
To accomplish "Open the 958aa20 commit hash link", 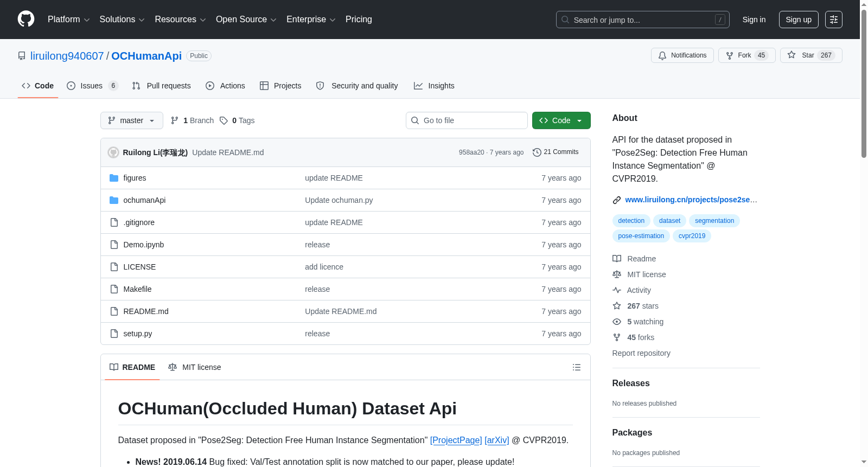I will (x=471, y=152).
